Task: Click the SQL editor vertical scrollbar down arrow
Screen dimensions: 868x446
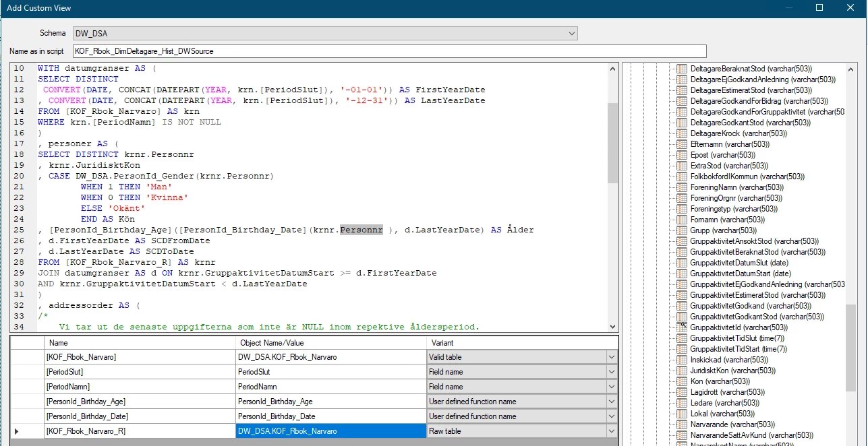Action: pyautogui.click(x=613, y=326)
